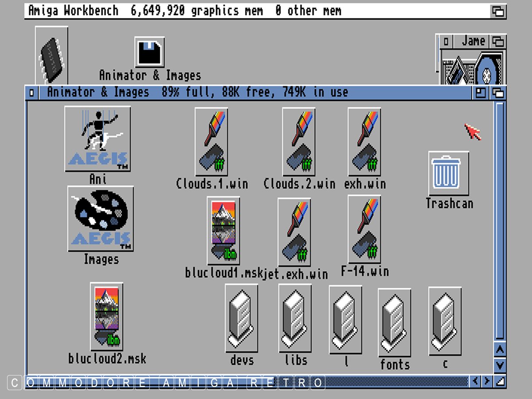Select the Clouds.2.win file icon

[299, 142]
